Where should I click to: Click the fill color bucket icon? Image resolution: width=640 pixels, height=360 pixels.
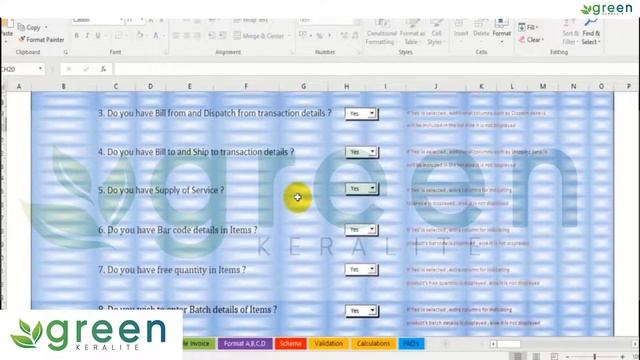[x=140, y=36]
